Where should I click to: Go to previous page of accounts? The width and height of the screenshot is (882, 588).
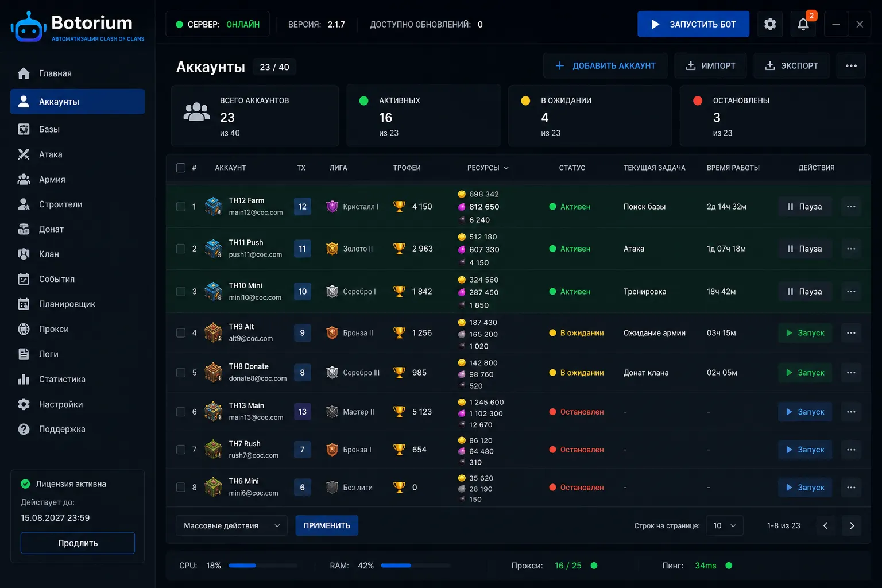point(826,525)
